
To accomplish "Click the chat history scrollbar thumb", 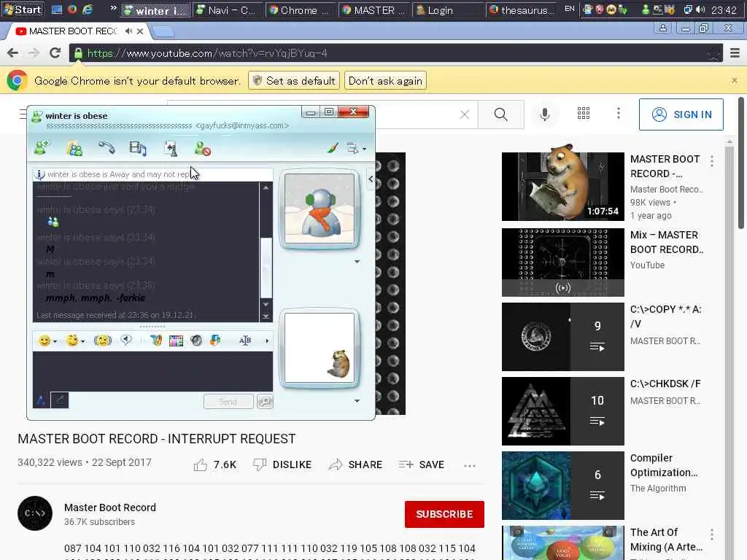I will pos(266,268).
